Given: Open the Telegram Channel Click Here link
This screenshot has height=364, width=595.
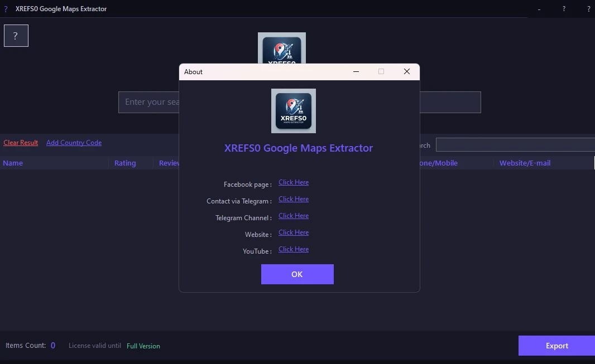Looking at the screenshot, I should click(294, 216).
